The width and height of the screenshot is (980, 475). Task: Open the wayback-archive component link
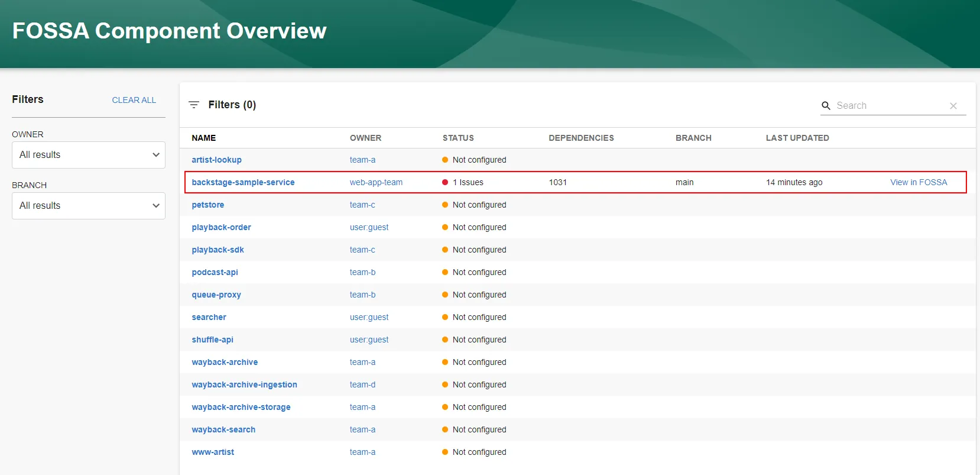click(225, 362)
